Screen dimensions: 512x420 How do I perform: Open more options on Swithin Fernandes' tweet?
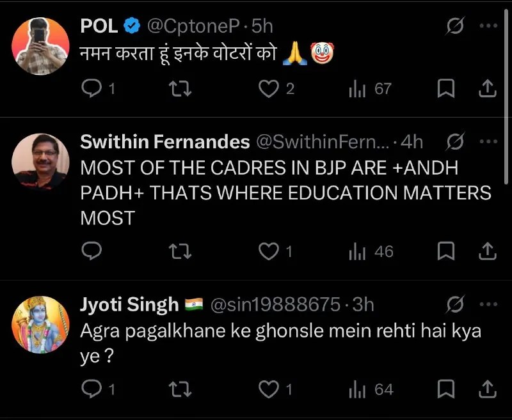[x=488, y=141]
